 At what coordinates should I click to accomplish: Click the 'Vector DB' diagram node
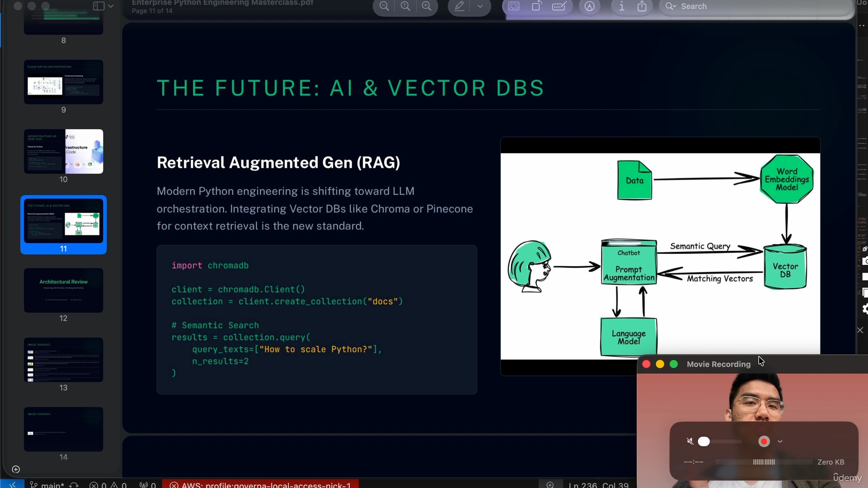pyautogui.click(x=785, y=267)
